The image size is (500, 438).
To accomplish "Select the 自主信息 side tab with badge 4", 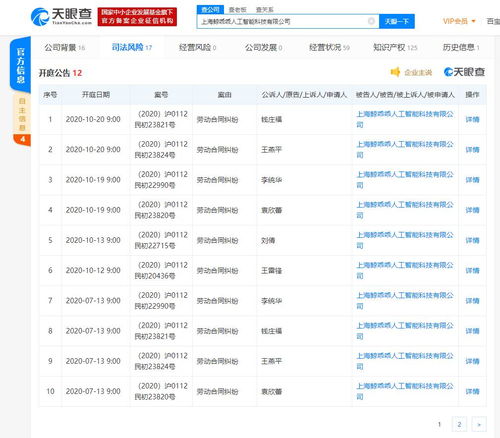I will tap(22, 119).
